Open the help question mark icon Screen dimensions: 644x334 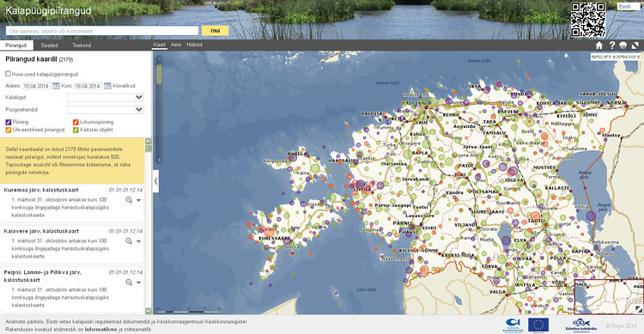612,46
